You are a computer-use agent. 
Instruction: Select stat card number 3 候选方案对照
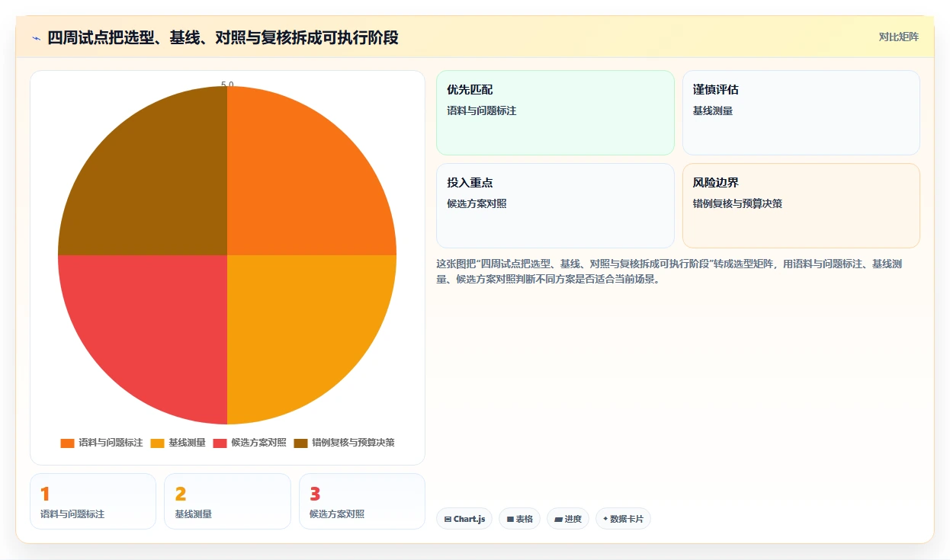coord(362,501)
